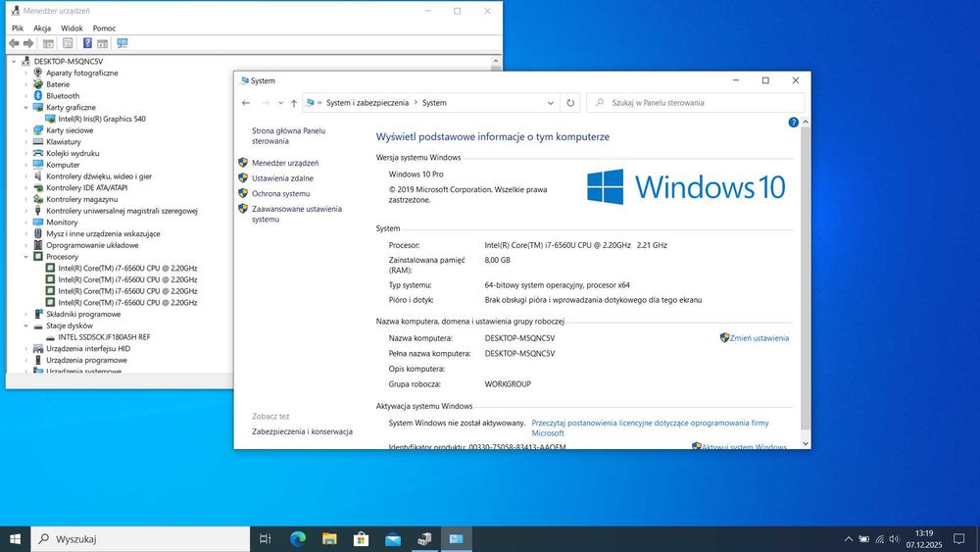
Task: Open Ochrona systemu link
Action: (280, 194)
